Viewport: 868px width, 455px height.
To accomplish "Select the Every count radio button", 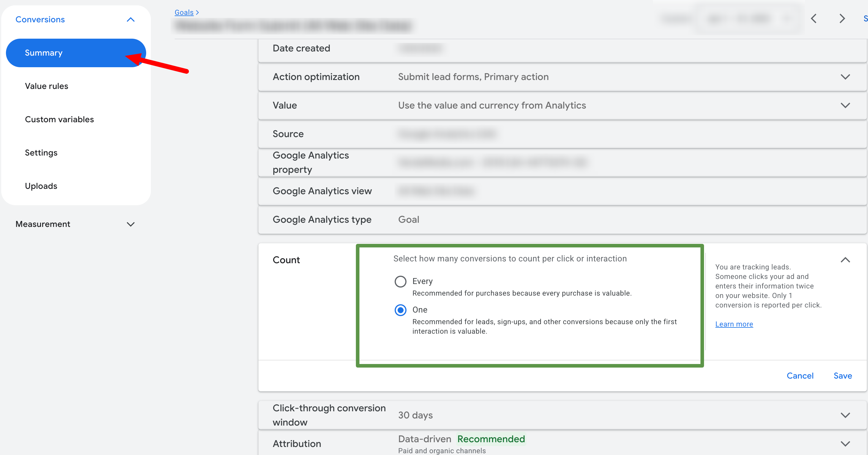I will (400, 281).
